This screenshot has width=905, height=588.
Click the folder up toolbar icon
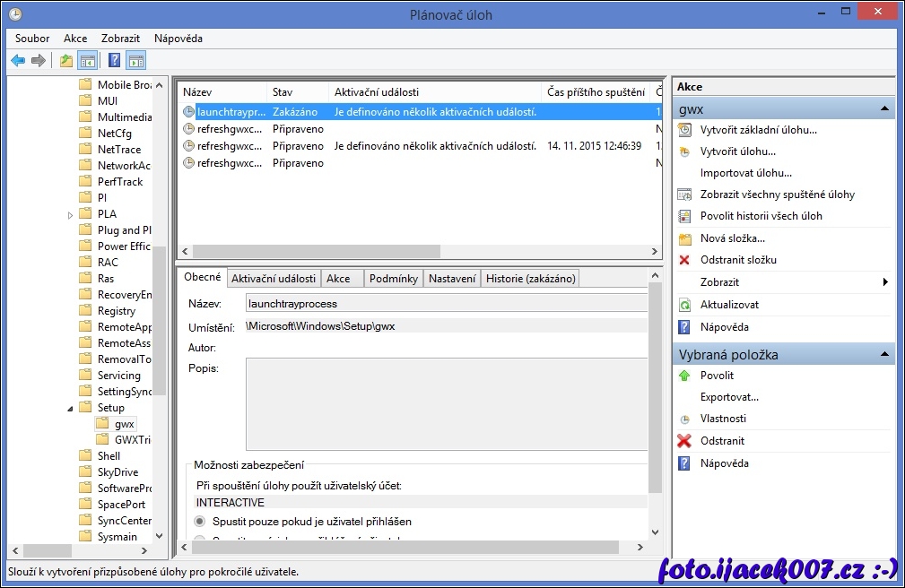(66, 61)
